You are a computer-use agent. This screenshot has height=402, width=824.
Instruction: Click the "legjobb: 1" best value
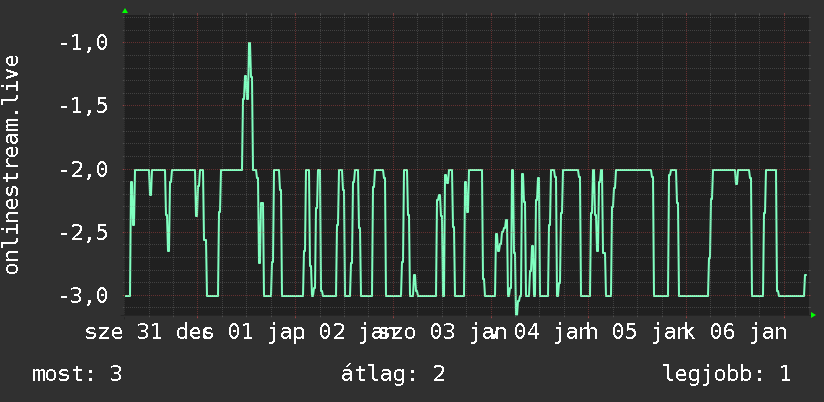click(727, 374)
